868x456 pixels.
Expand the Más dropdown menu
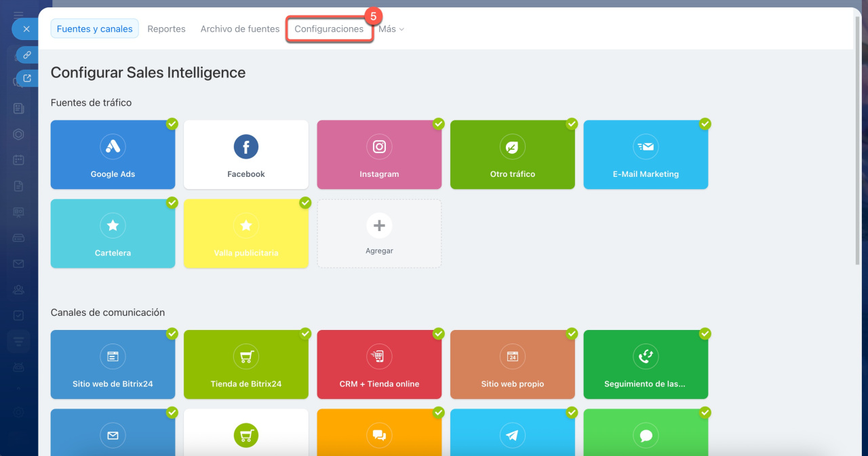[391, 29]
